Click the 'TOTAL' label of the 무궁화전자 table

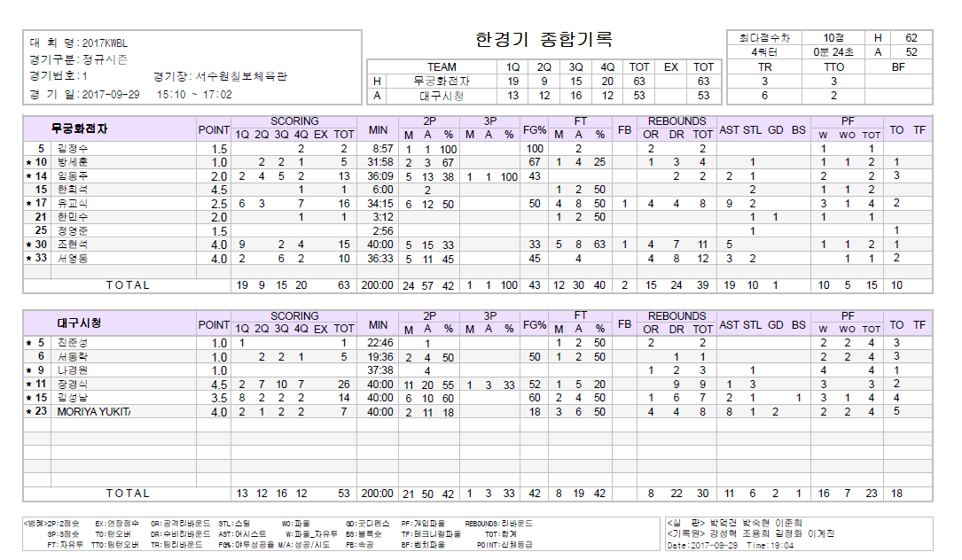128,285
